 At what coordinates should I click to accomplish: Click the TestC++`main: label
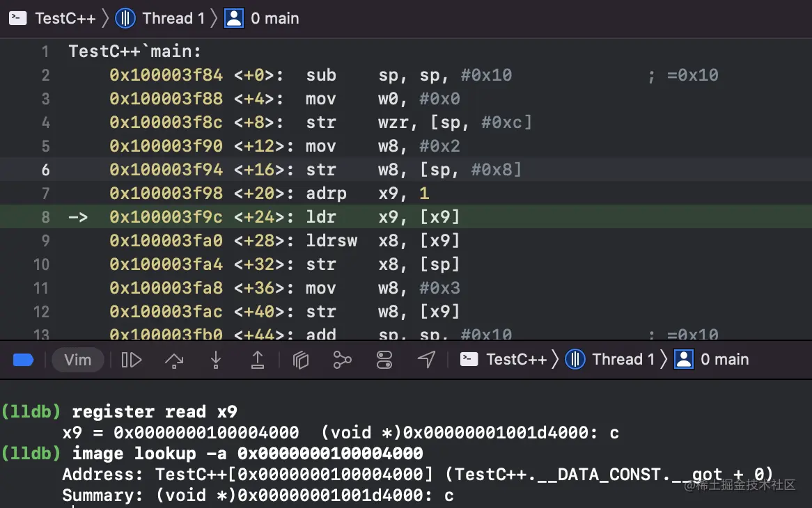134,51
